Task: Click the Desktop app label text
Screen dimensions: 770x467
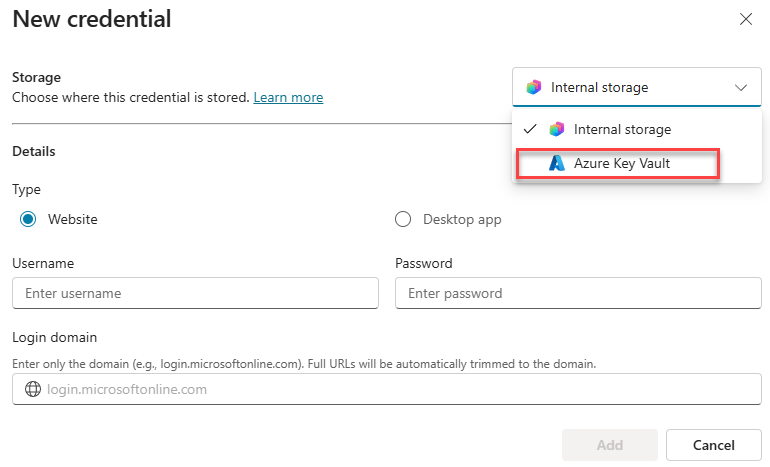Action: 462,219
